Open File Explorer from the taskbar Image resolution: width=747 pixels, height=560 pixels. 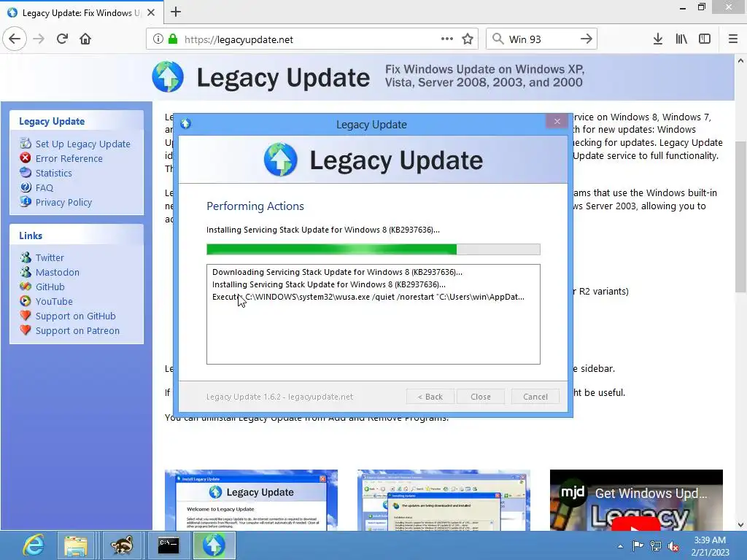coord(76,545)
